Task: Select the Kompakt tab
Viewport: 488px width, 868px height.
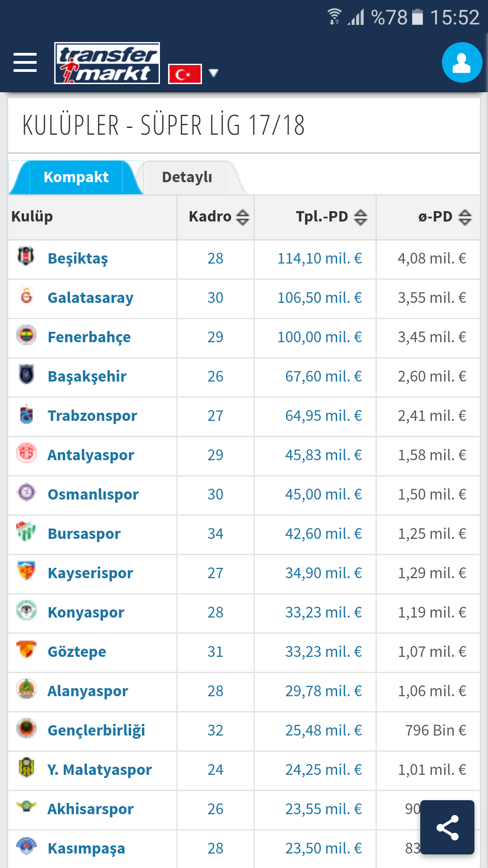Action: 76,177
